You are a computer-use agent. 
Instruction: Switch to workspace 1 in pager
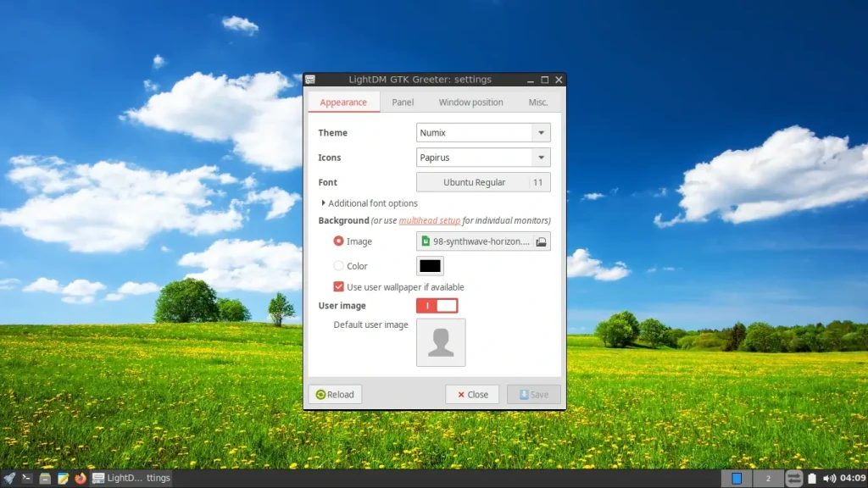(x=737, y=478)
